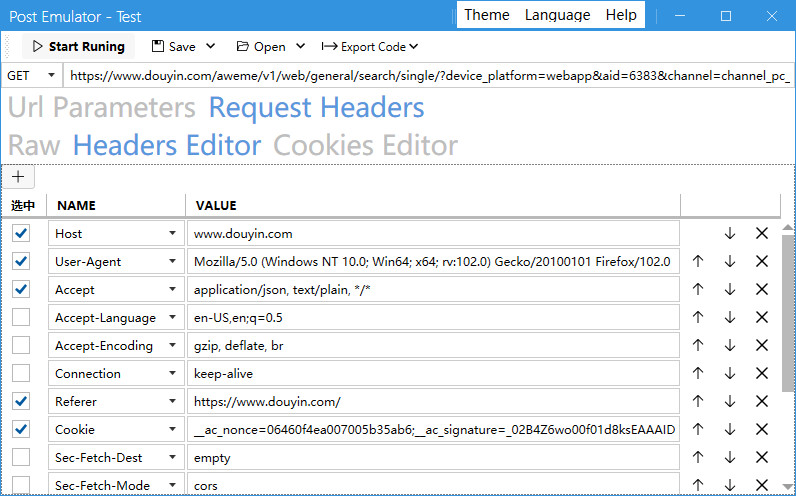The height and width of the screenshot is (496, 796).
Task: Enable the Accept-Language header checkbox
Action: [x=21, y=317]
